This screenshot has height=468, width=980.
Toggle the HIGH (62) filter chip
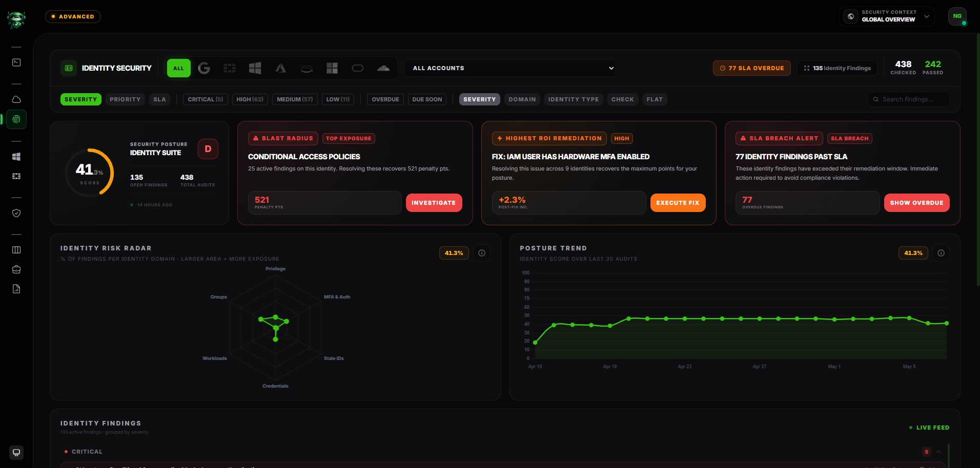pos(250,99)
